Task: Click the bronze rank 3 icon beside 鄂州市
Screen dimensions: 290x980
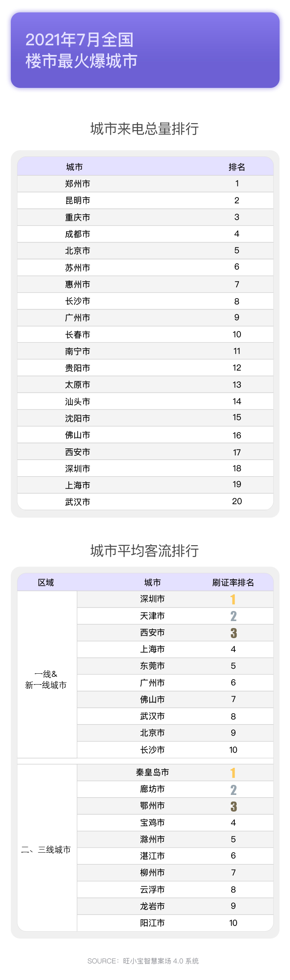Action: pyautogui.click(x=234, y=806)
